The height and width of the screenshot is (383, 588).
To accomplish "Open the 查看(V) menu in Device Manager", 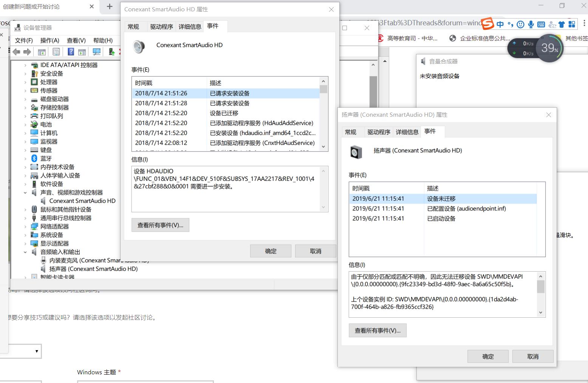I will point(76,40).
